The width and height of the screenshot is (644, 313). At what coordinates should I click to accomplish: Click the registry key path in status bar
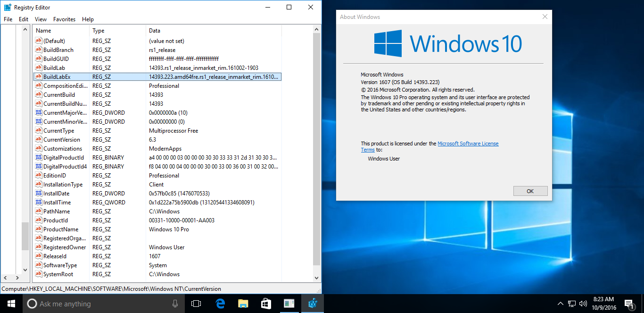(111, 289)
